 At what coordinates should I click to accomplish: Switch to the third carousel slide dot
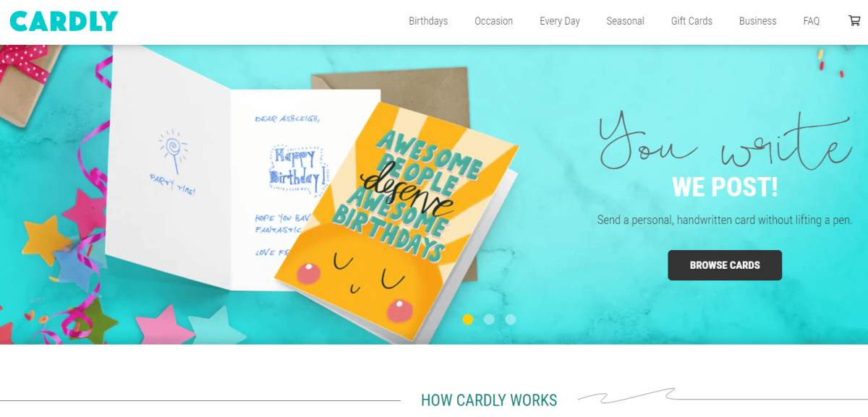511,319
